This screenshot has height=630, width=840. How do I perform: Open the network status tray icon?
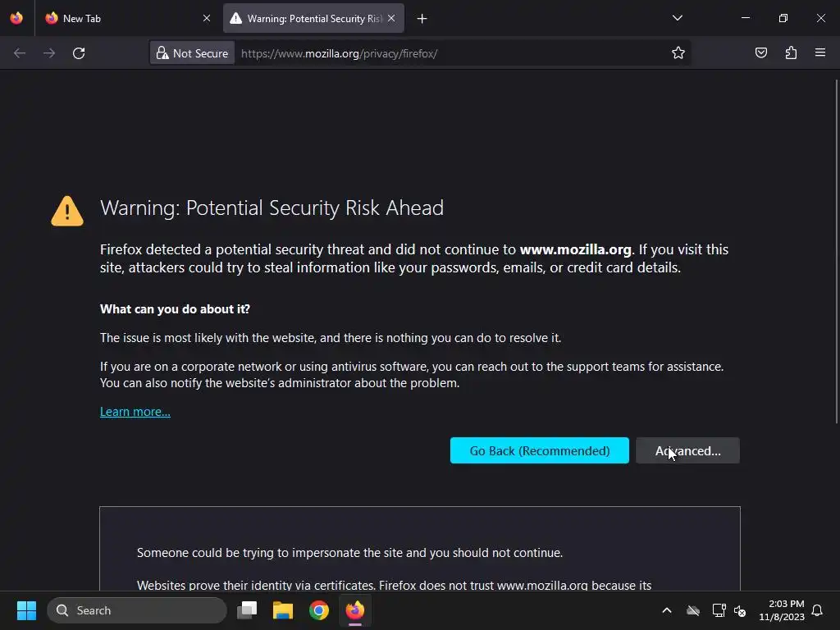tap(719, 610)
